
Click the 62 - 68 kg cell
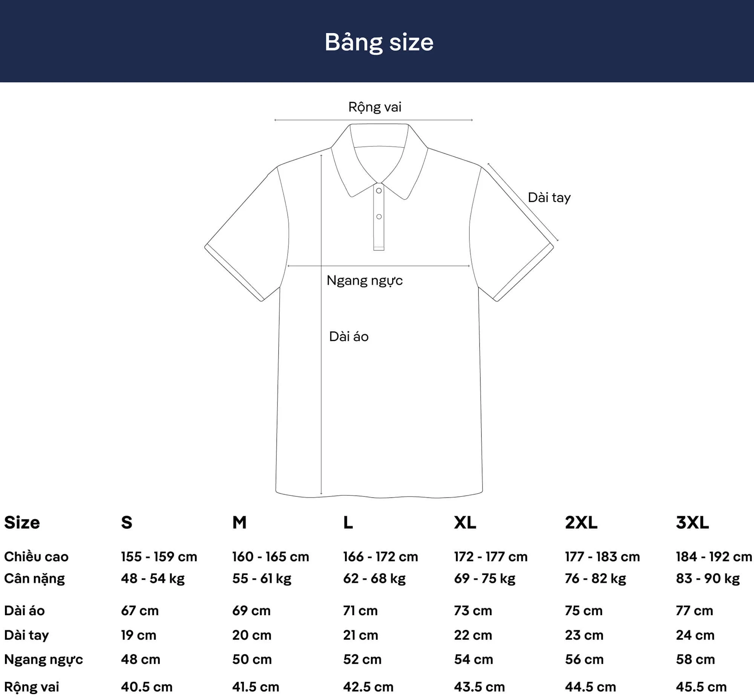(x=374, y=579)
